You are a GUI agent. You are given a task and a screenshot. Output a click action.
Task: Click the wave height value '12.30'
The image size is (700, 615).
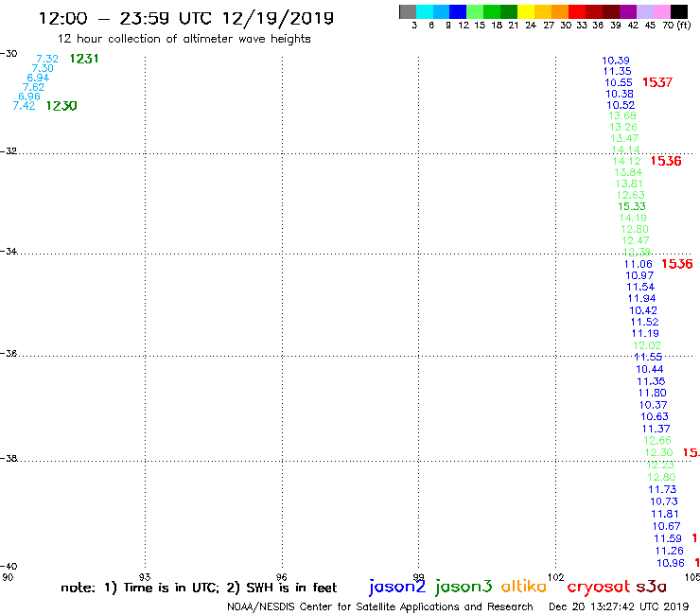pyautogui.click(x=658, y=453)
